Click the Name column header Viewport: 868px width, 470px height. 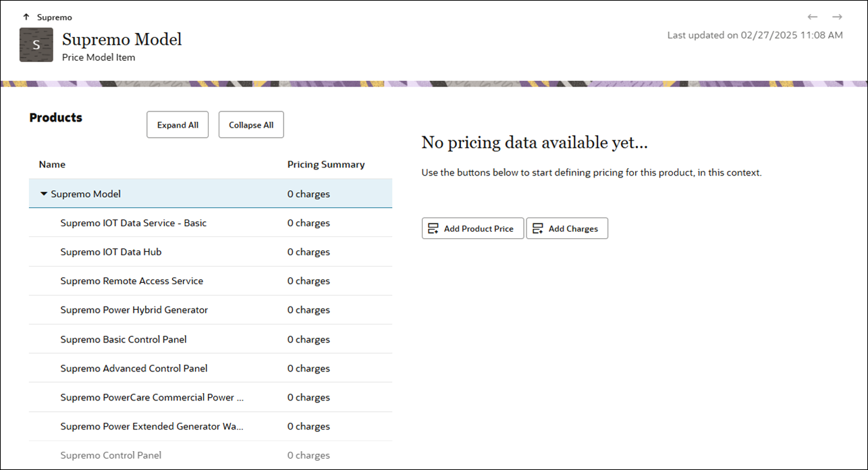52,164
